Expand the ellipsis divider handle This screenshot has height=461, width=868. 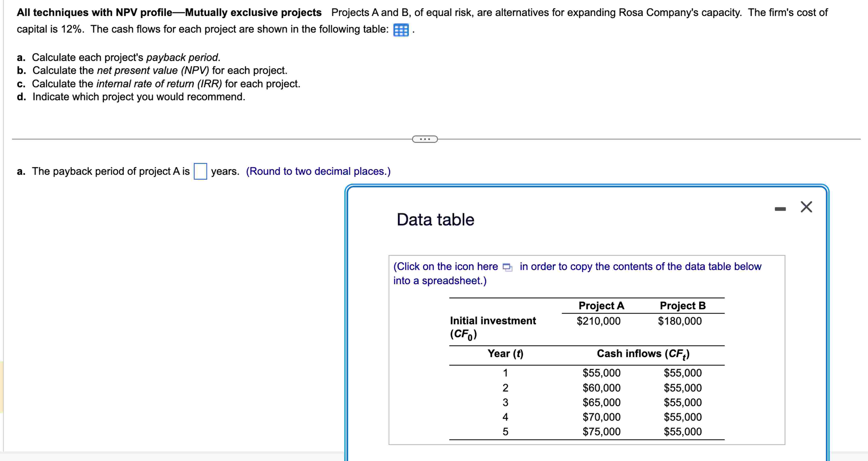[x=425, y=139]
